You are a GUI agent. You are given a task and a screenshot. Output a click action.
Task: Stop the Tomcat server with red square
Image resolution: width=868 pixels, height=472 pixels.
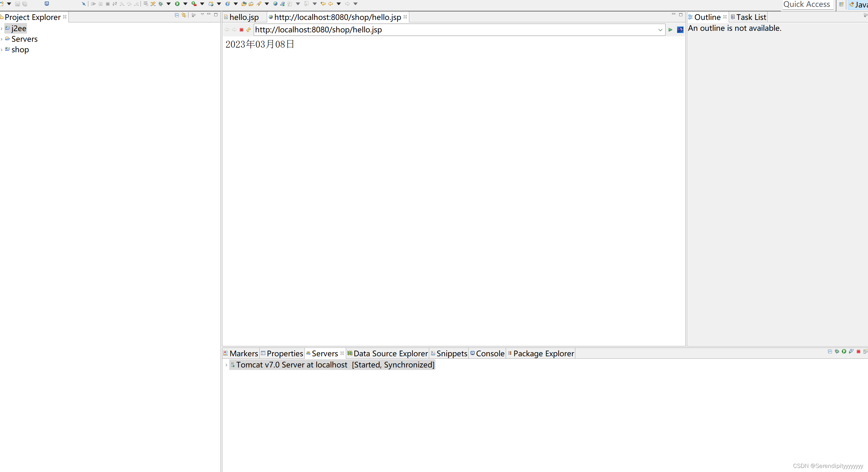click(858, 351)
